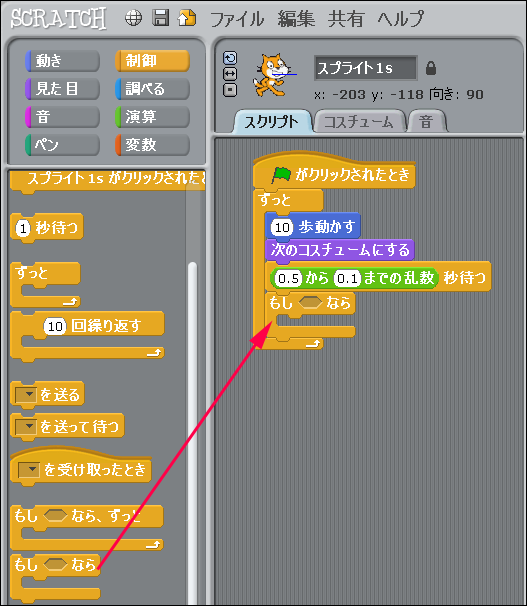Viewport: 527px width, 606px height.
Task: Select the 'can rotate' rotation style button
Action: pyautogui.click(x=230, y=58)
